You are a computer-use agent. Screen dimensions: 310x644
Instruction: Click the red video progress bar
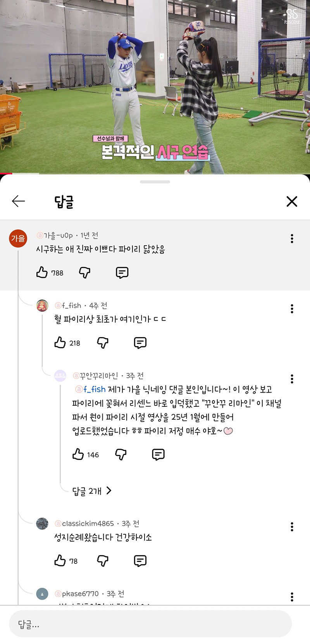[6, 173]
